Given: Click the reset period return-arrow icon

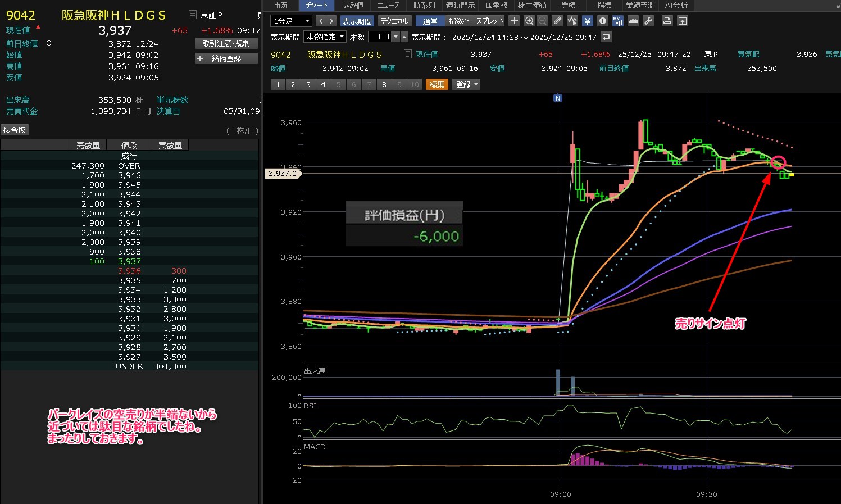Looking at the screenshot, I should tap(606, 37).
